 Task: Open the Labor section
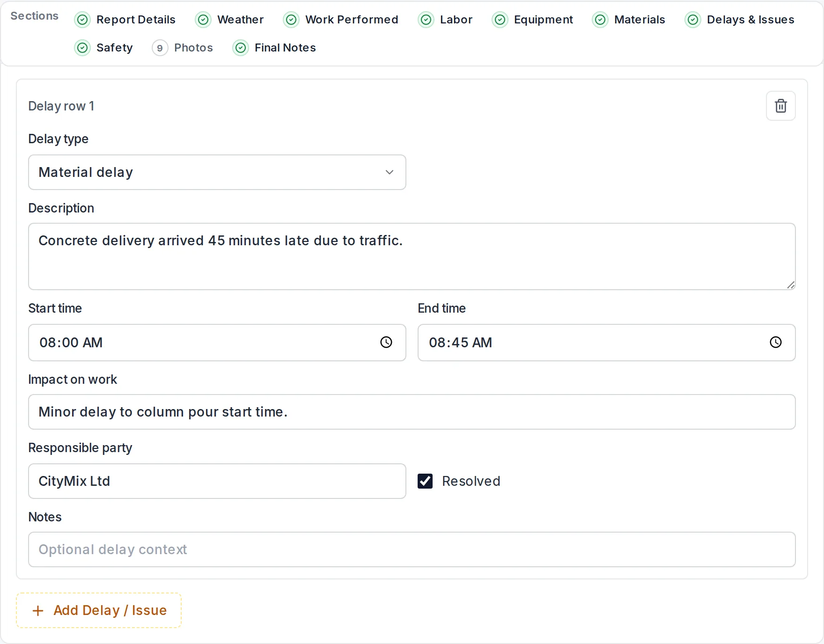point(446,20)
